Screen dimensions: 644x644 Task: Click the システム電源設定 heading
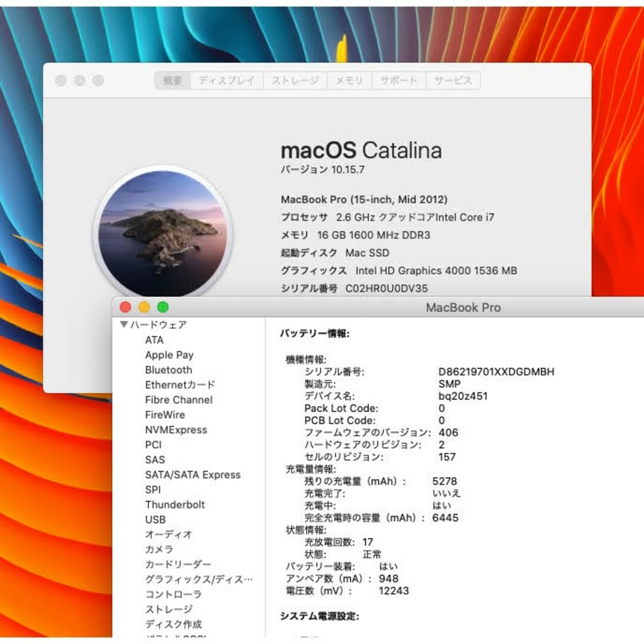[x=320, y=616]
